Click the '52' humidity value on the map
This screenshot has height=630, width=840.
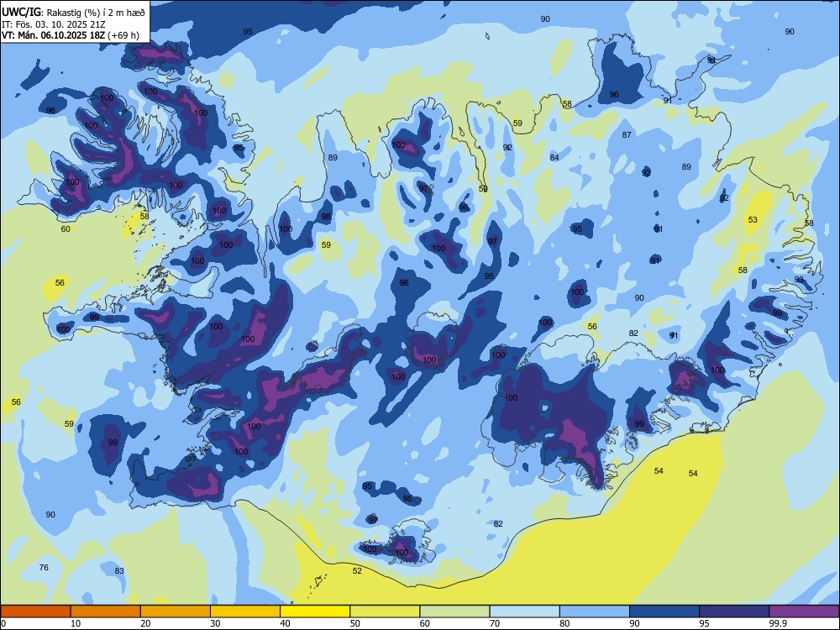coord(357,571)
